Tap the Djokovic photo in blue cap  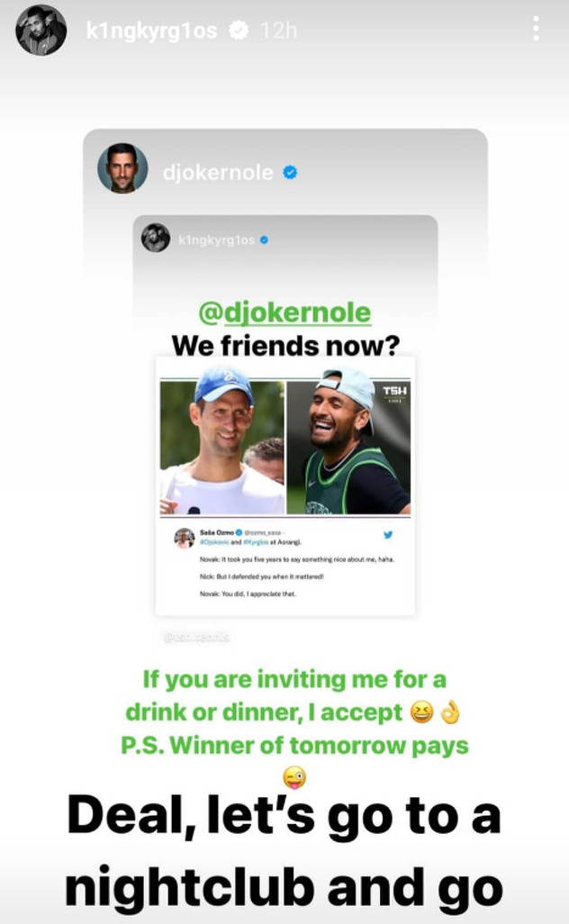coord(222,448)
